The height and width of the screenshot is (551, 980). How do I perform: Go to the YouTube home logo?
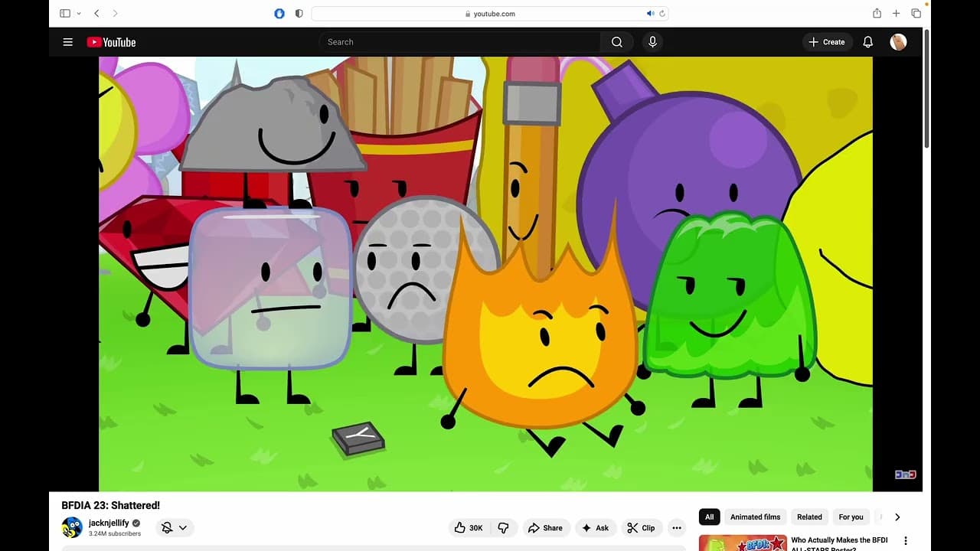(111, 42)
